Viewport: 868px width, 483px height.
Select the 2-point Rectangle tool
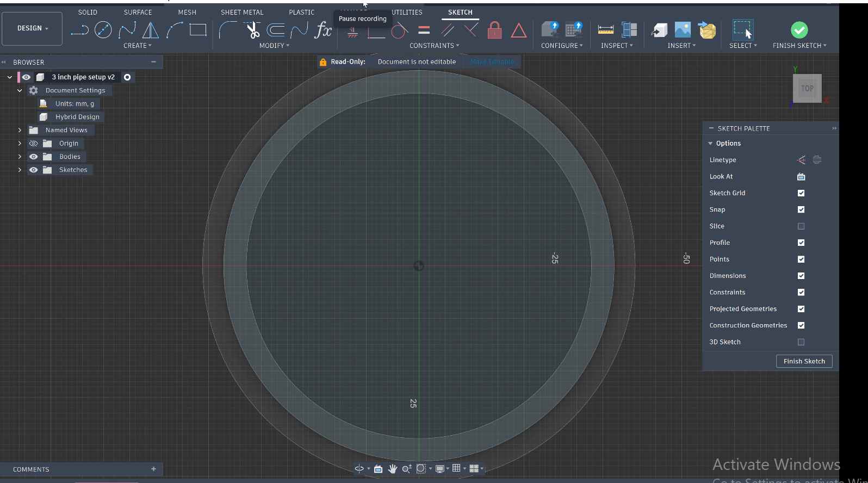pos(198,30)
